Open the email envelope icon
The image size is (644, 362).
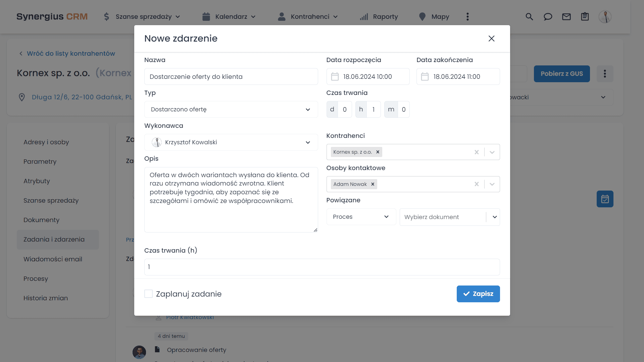click(x=566, y=16)
